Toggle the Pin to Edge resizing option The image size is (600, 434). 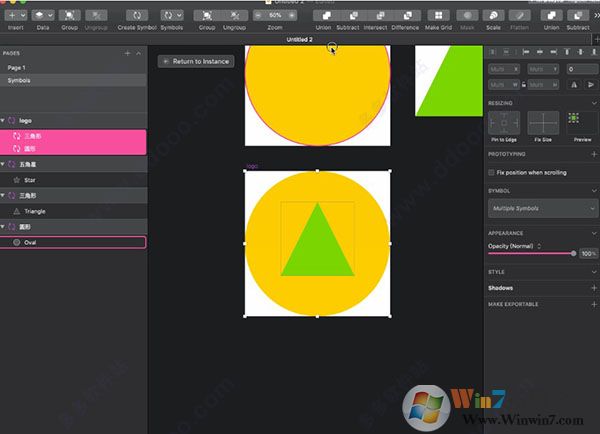(502, 123)
